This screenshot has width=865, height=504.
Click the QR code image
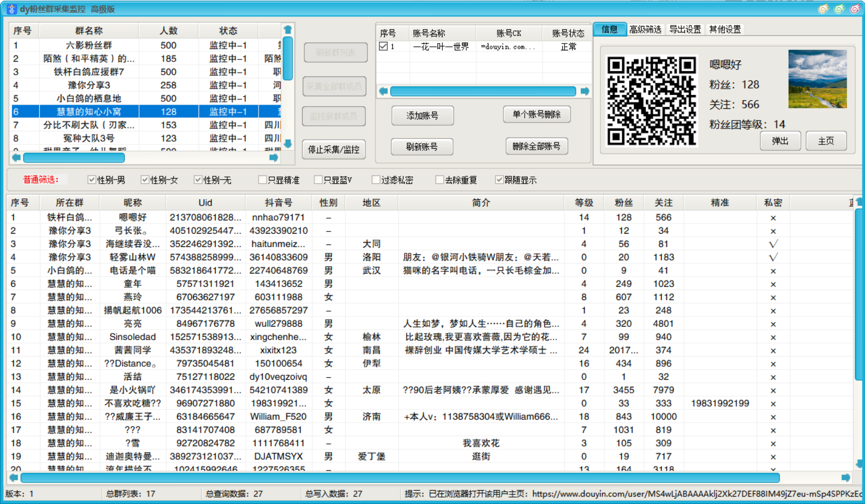pos(651,100)
